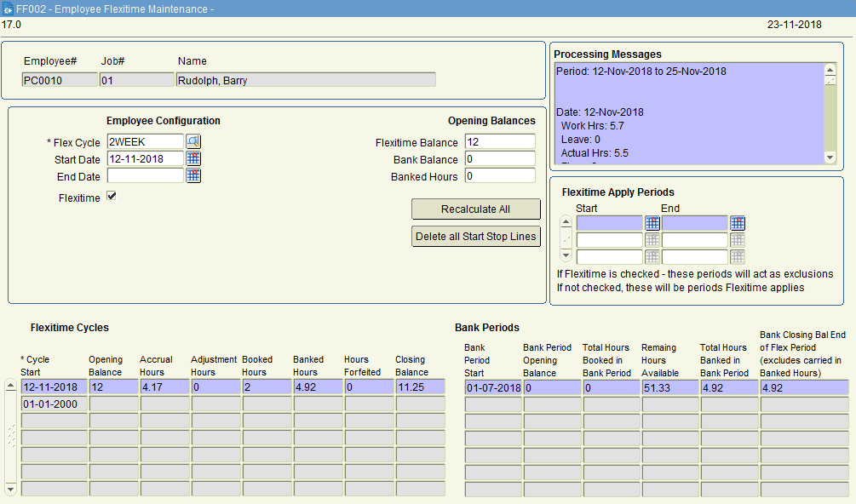Screen dimensions: 856x504
Task: Click the Bank Balance input field
Action: click(x=500, y=159)
